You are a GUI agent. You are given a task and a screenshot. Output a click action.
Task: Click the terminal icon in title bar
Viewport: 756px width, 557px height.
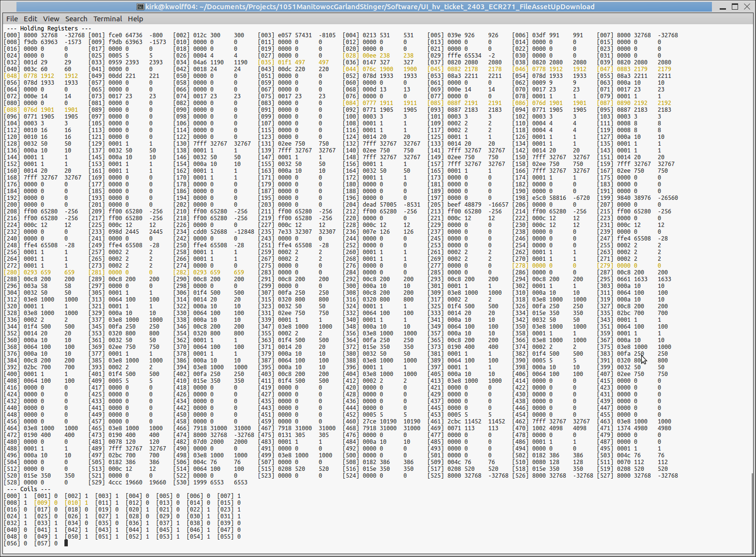click(140, 7)
